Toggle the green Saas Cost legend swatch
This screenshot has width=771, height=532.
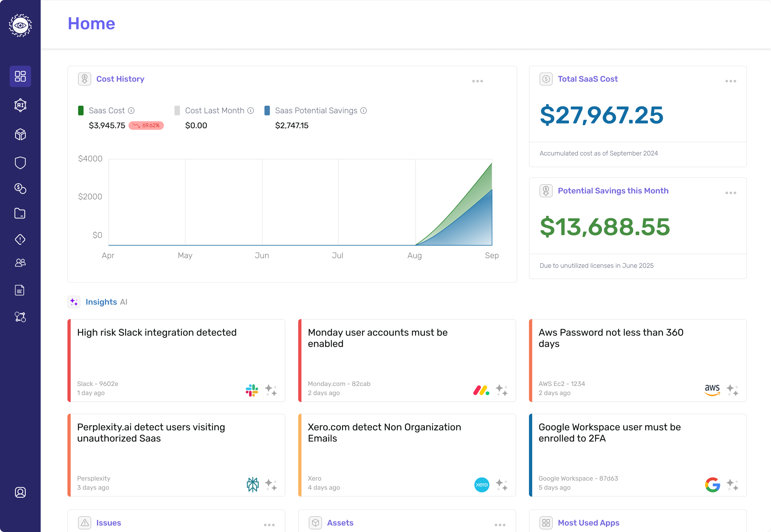tap(81, 111)
